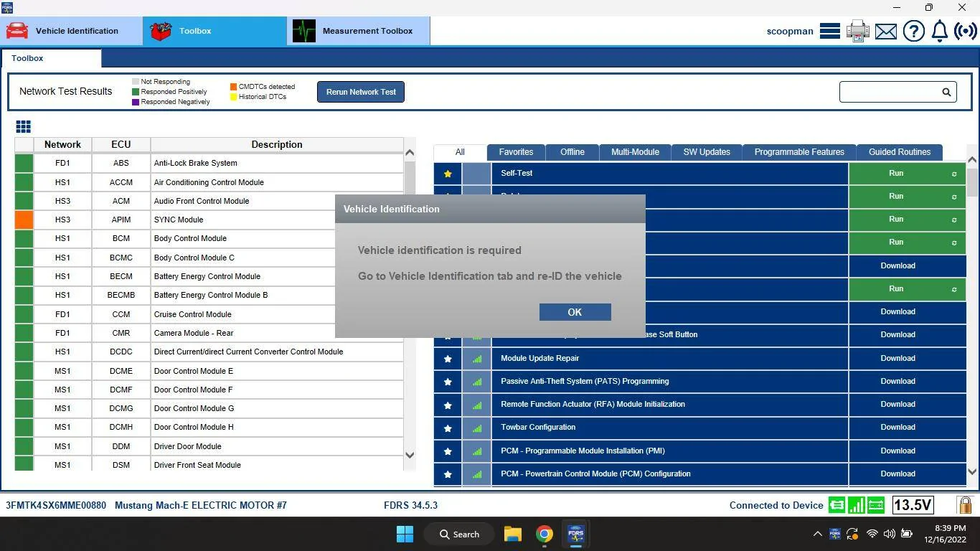Click the orange status cell for APIM

pyautogui.click(x=24, y=220)
